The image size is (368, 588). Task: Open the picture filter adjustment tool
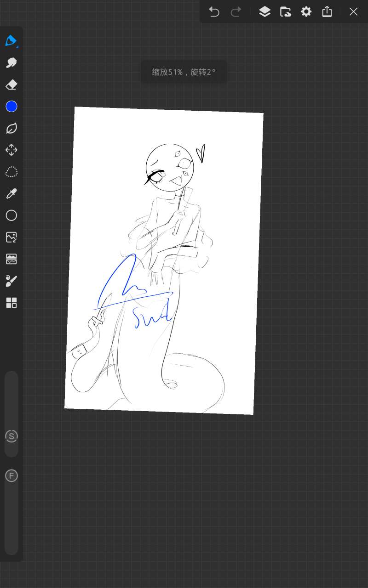[x=11, y=259]
